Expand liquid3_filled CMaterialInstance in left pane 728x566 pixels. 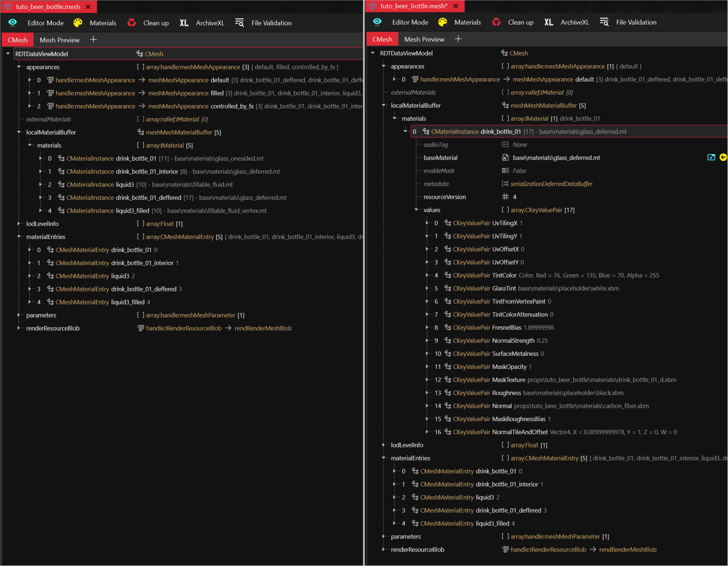[x=41, y=211]
